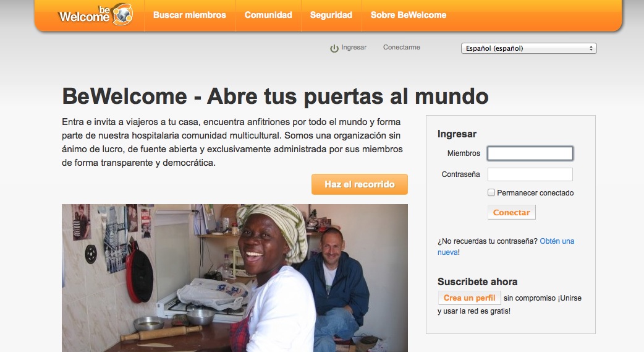This screenshot has width=644, height=352.
Task: Click the Crea un perfil button
Action: (x=469, y=298)
